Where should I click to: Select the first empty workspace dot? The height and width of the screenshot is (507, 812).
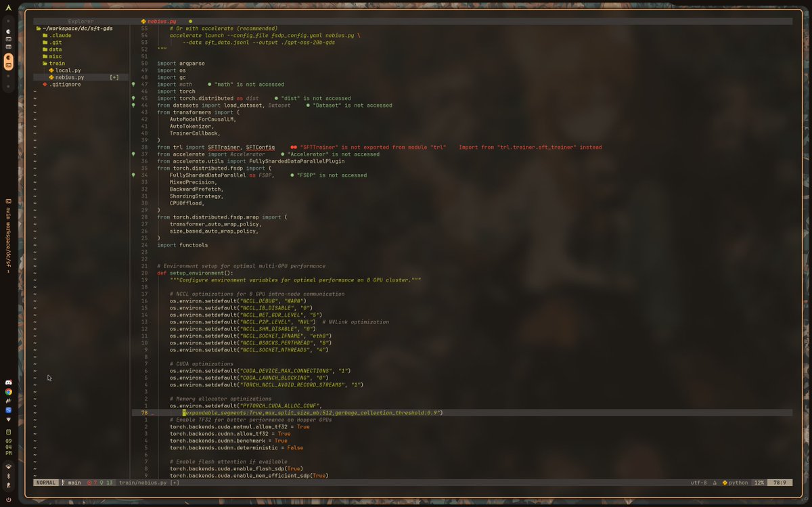point(8,22)
